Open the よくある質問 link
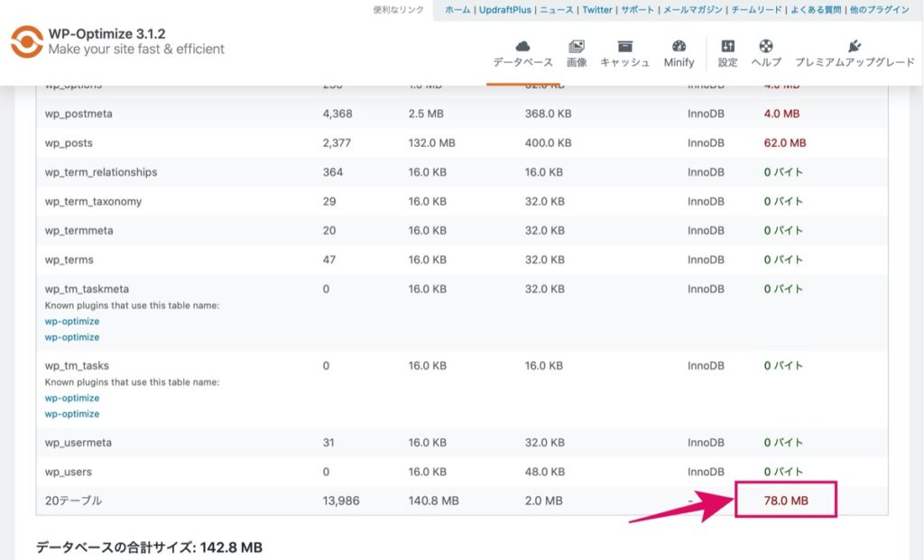 [x=816, y=9]
